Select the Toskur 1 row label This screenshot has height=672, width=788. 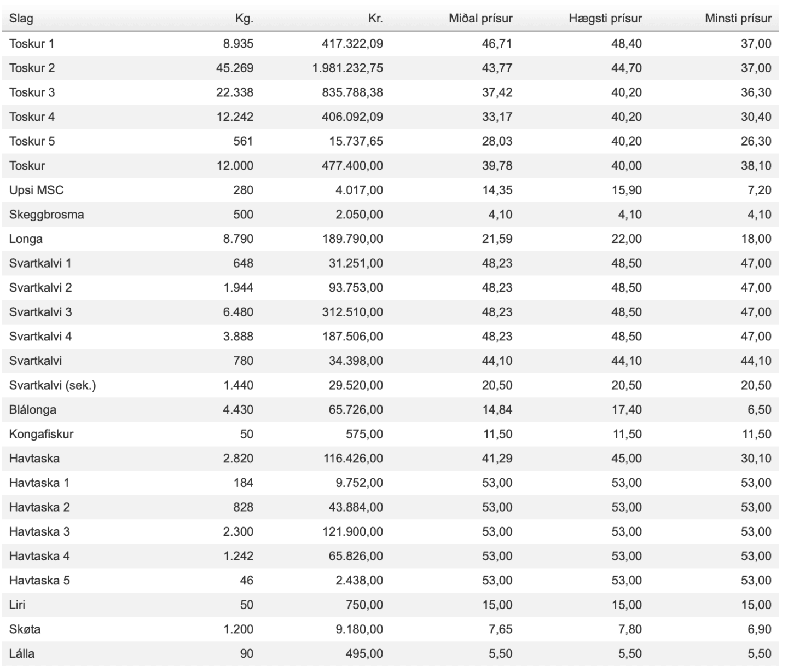pyautogui.click(x=32, y=44)
